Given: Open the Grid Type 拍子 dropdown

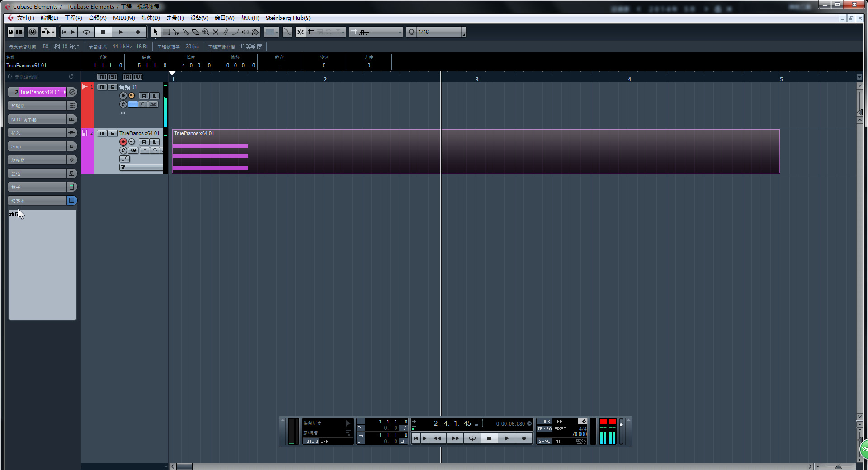Looking at the screenshot, I should pos(376,32).
